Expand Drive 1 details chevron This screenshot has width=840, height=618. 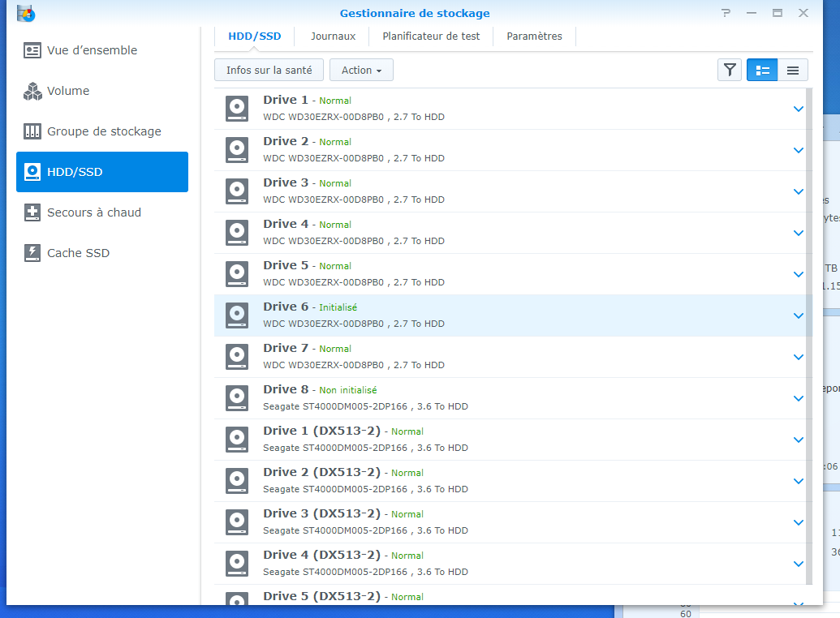[x=798, y=109]
